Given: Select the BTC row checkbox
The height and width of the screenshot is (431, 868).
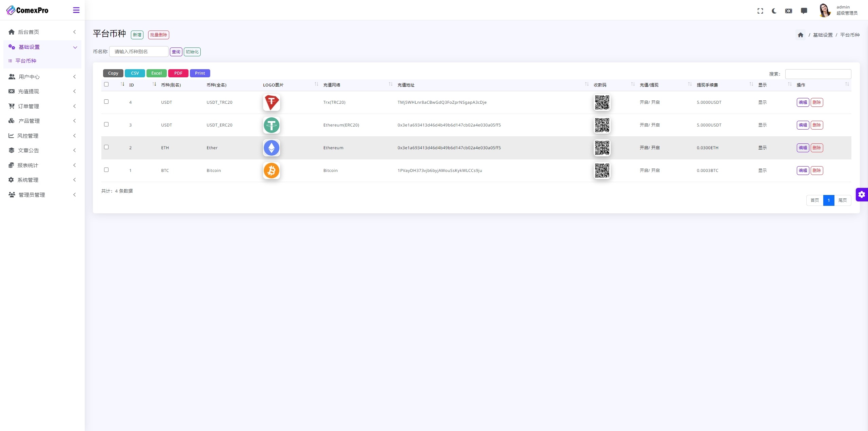Looking at the screenshot, I should (x=106, y=170).
